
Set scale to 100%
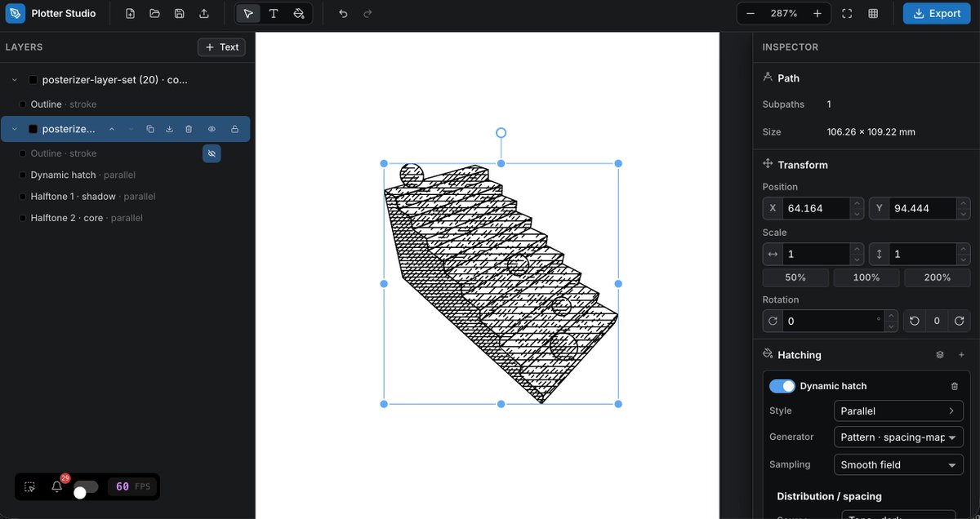click(866, 277)
